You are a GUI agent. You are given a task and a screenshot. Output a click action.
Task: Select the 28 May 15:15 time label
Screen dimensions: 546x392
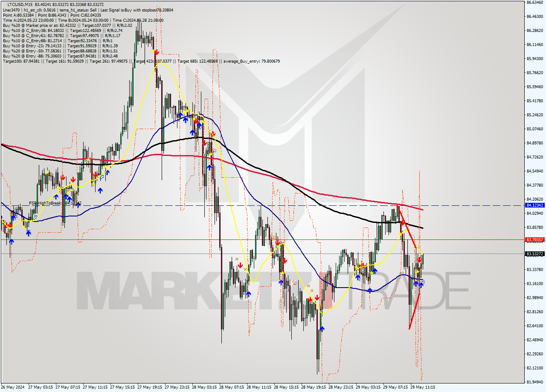(x=286, y=387)
